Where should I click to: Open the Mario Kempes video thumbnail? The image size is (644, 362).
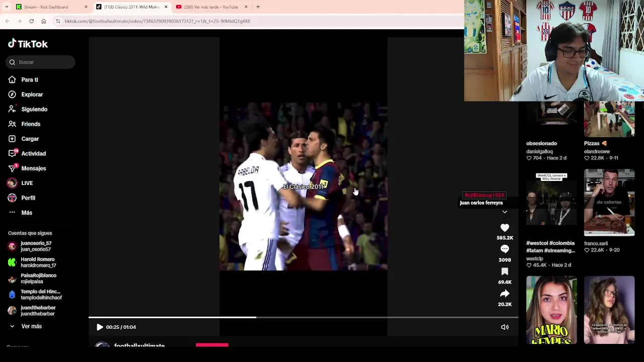[551, 310]
